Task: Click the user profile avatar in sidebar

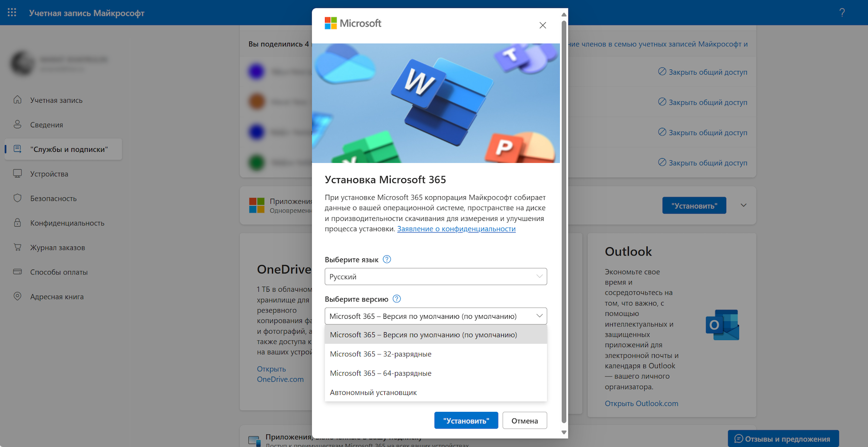Action: pos(23,63)
